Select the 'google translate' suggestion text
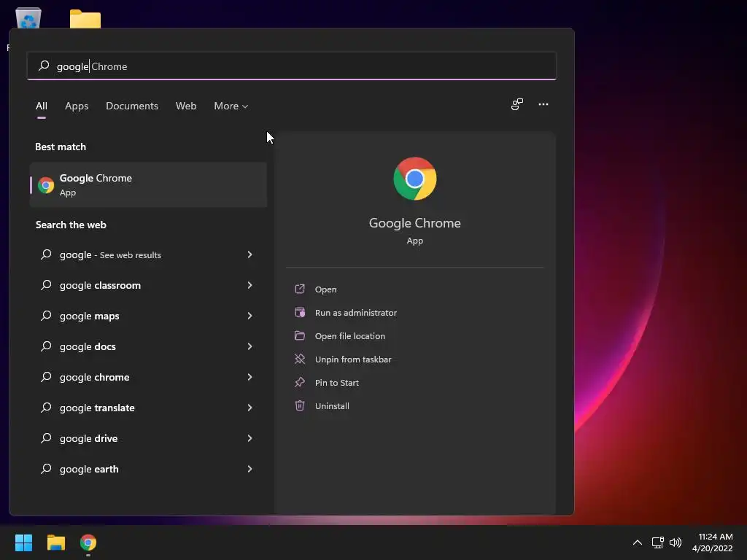The image size is (747, 560). (x=97, y=408)
